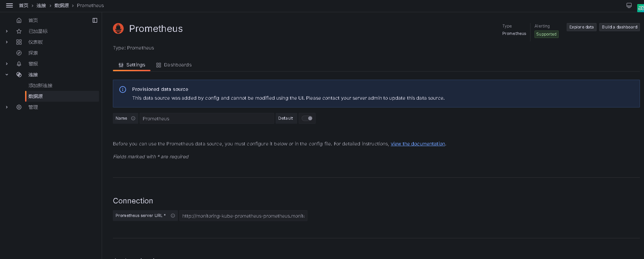
Task: Click the Prometheus server URL input field
Action: (x=243, y=216)
